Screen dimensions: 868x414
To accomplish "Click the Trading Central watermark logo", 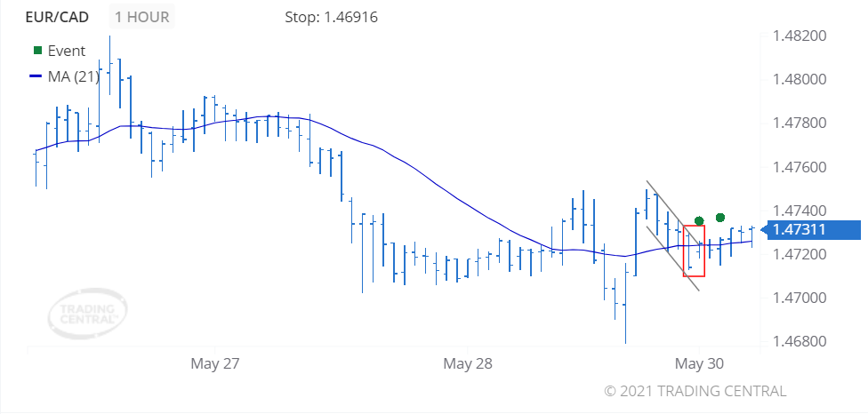I will click(88, 314).
